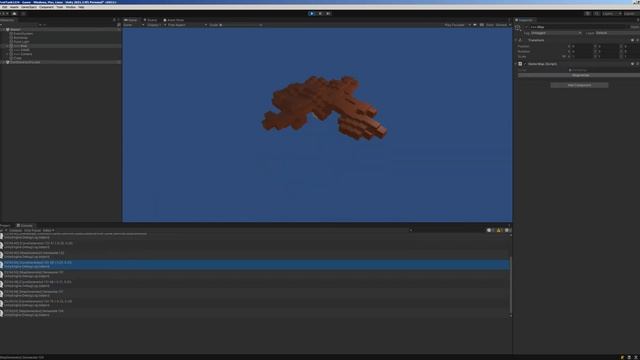Switch to the Scene view tab
Image resolution: width=640 pixels, height=360 pixels.
click(x=150, y=20)
